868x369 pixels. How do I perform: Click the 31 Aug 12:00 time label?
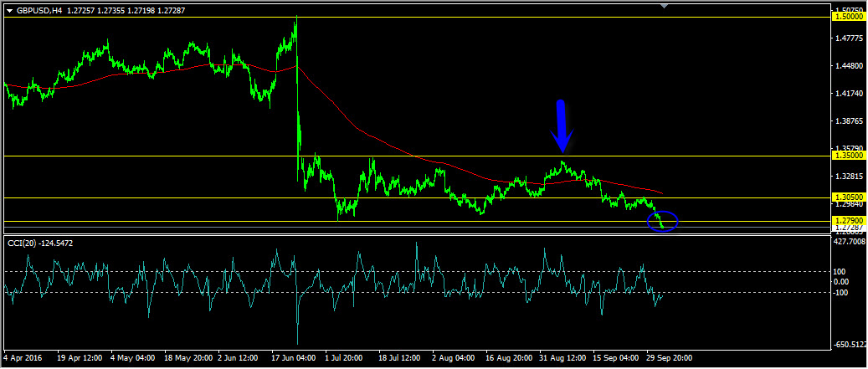[x=562, y=357]
